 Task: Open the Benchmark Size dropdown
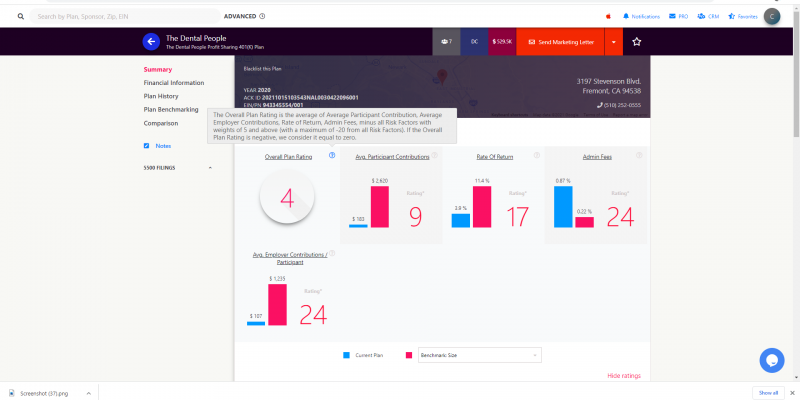[x=479, y=355]
